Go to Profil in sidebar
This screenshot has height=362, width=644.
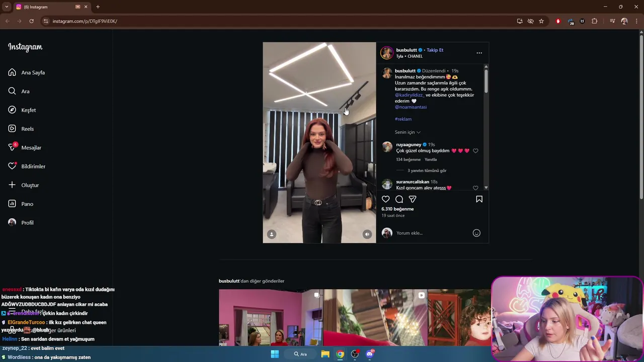click(x=21, y=223)
